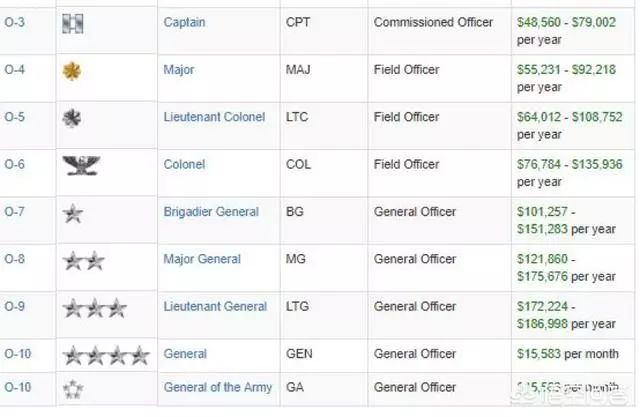Image resolution: width=640 pixels, height=417 pixels.
Task: Open the Lieutenant General link
Action: pos(215,306)
